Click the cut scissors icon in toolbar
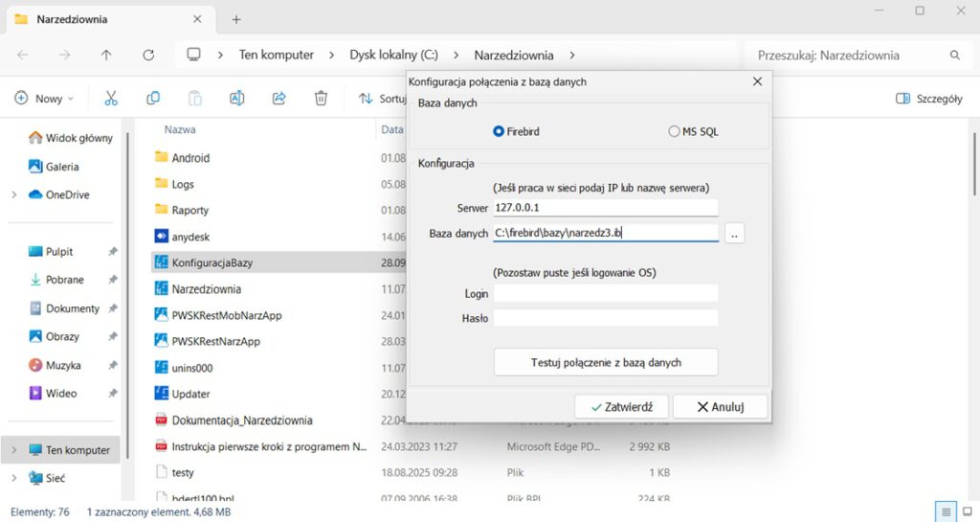Screen dimensions: 980x522 (111, 98)
